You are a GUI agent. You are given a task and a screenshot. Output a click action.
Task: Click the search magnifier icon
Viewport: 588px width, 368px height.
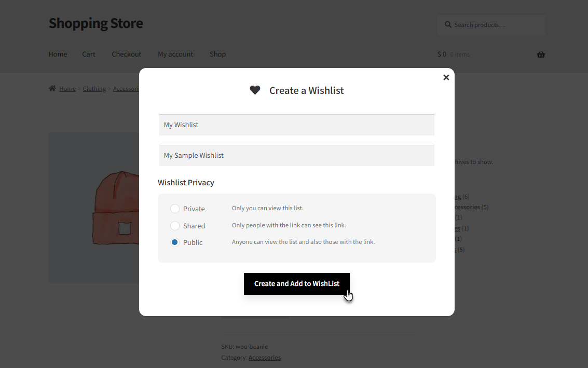[x=448, y=25]
